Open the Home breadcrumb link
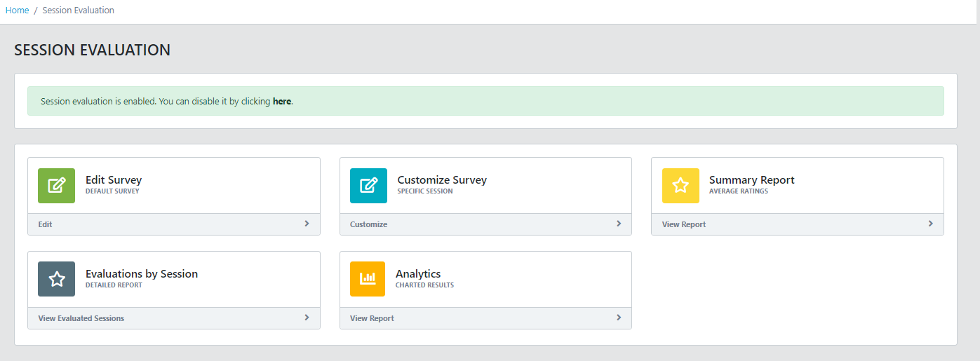980x361 pixels. coord(17,11)
